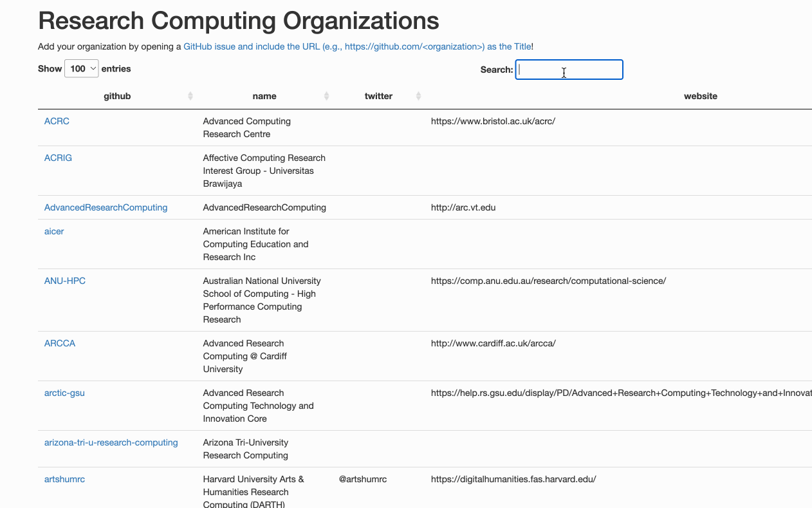Click the Australian National University name cell

(x=262, y=300)
